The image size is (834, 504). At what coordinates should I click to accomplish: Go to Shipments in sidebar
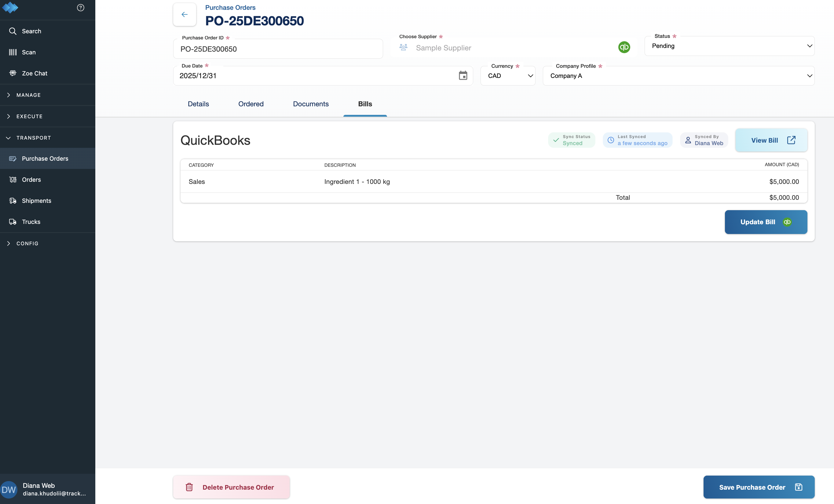pos(37,201)
